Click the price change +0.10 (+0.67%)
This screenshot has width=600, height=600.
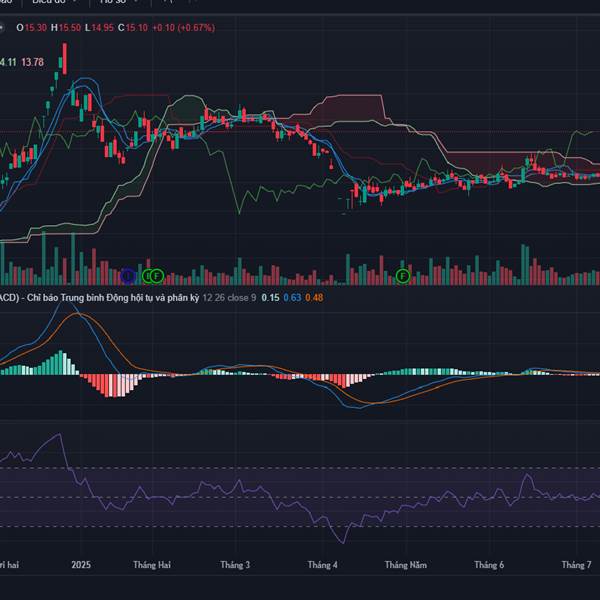coord(184,28)
